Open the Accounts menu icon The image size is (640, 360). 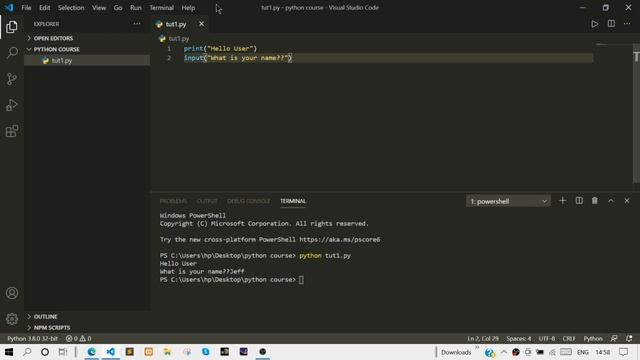12,293
